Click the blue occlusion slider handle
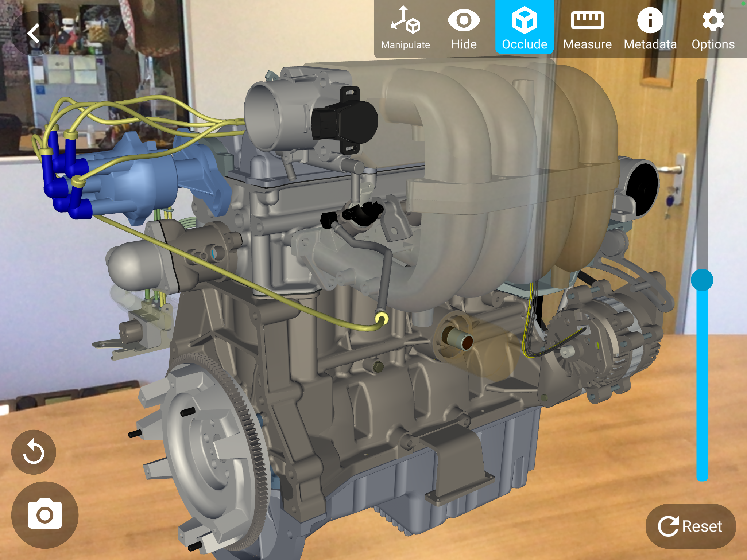 (702, 280)
